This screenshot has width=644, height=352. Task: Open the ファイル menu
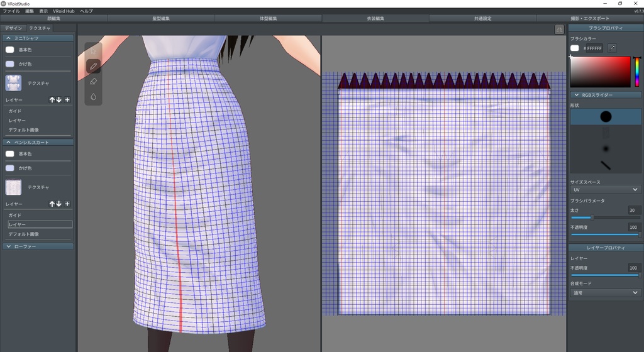click(11, 11)
